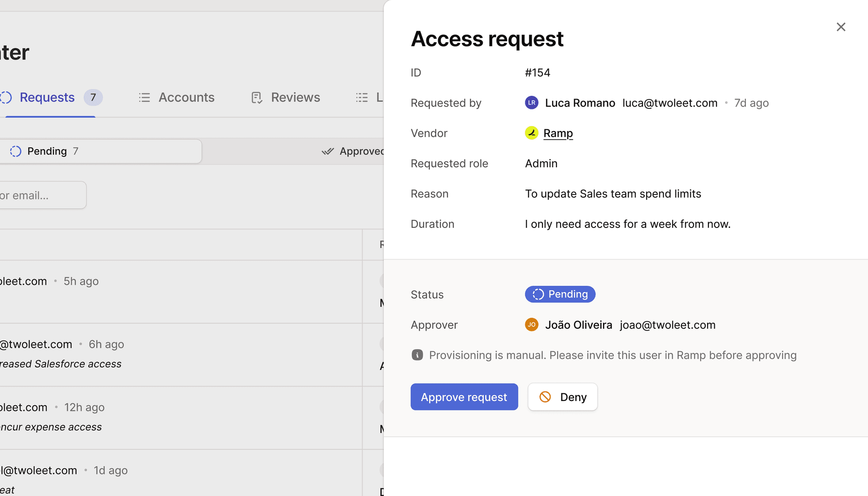Click João Oliveira's JO avatar
Screen dimensions: 868x496
pyautogui.click(x=531, y=325)
